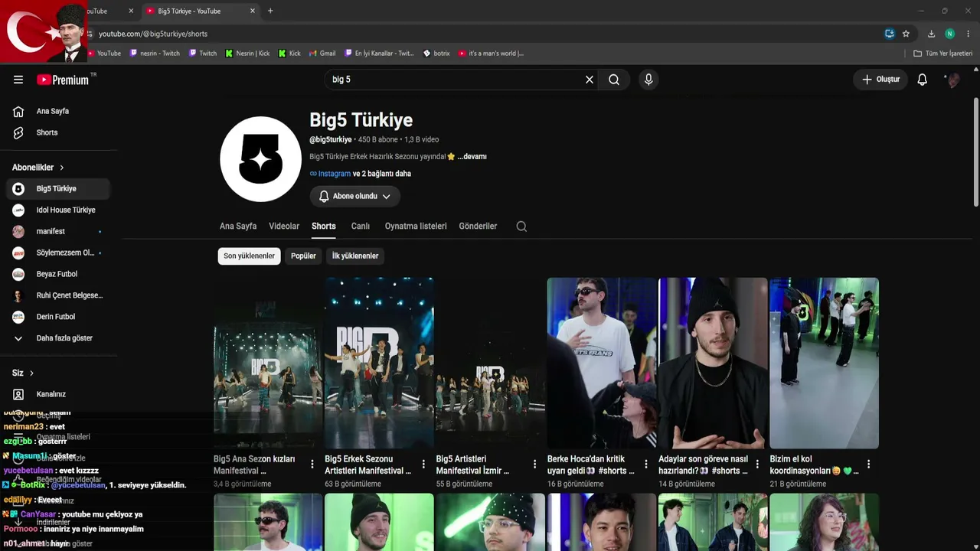Open the botrix bookmark
This screenshot has height=551, width=980.
click(x=436, y=54)
